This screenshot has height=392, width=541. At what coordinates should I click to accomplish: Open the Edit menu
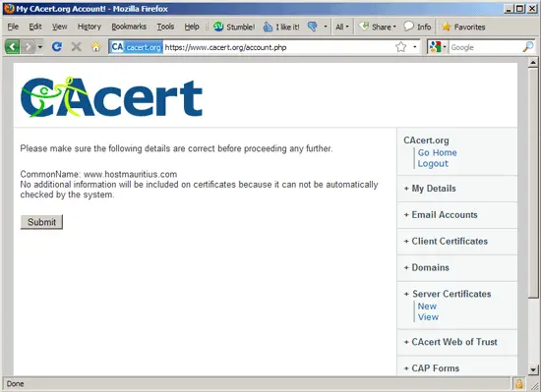pyautogui.click(x=35, y=27)
